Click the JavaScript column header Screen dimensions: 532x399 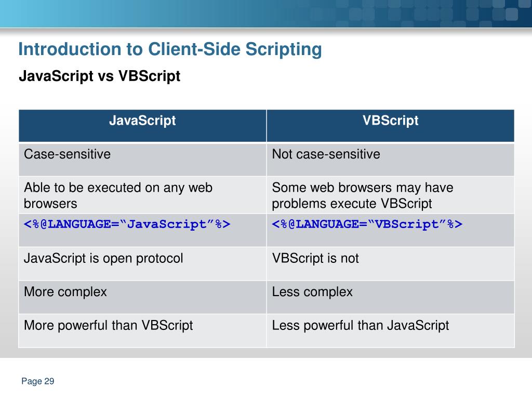click(142, 126)
